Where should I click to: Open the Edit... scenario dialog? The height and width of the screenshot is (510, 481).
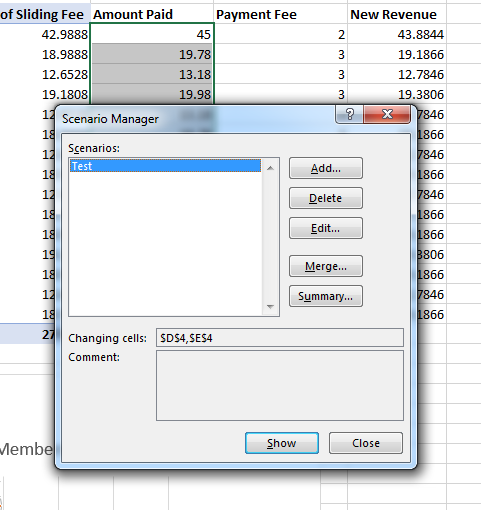point(326,228)
